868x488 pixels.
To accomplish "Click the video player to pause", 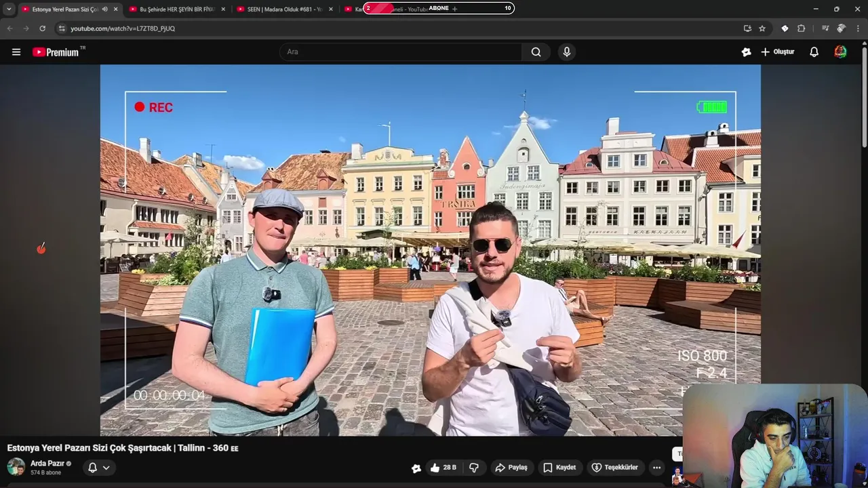I will tap(430, 250).
